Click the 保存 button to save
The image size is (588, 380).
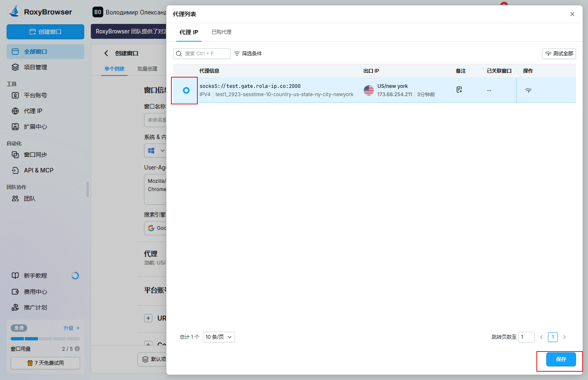point(560,359)
